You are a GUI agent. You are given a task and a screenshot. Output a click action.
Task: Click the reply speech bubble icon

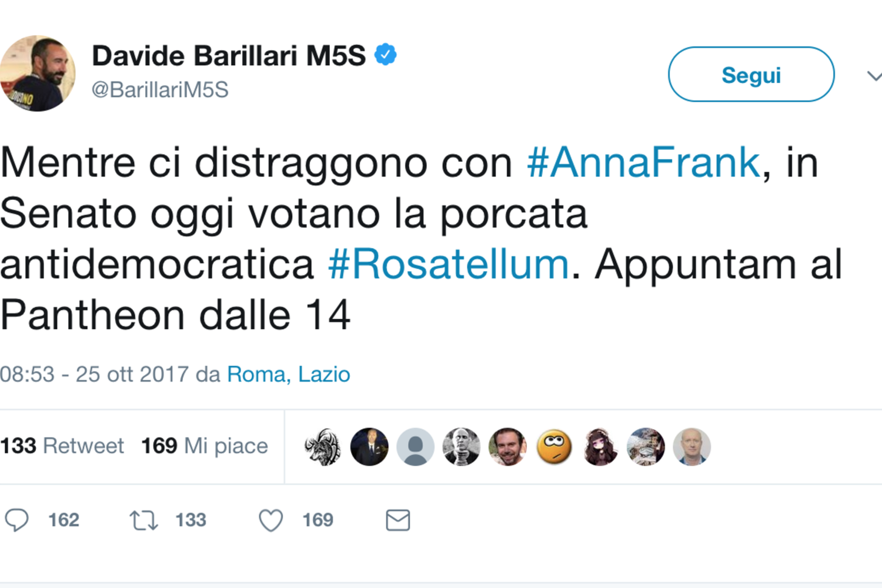click(16, 520)
